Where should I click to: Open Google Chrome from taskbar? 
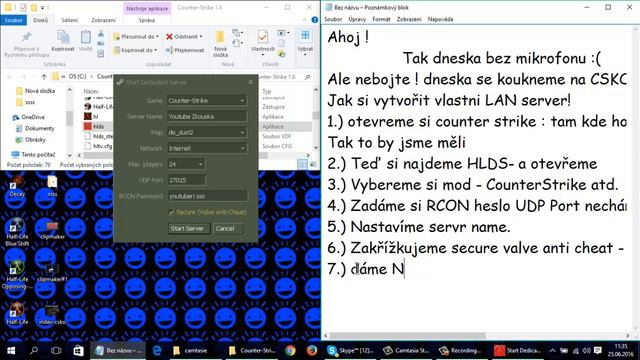[290, 351]
